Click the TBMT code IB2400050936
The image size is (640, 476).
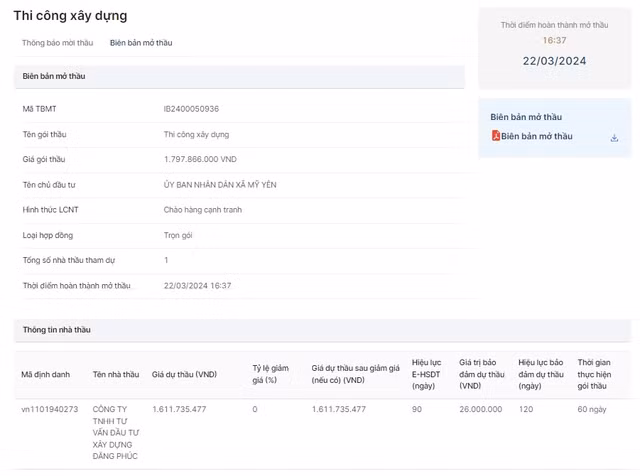click(191, 108)
